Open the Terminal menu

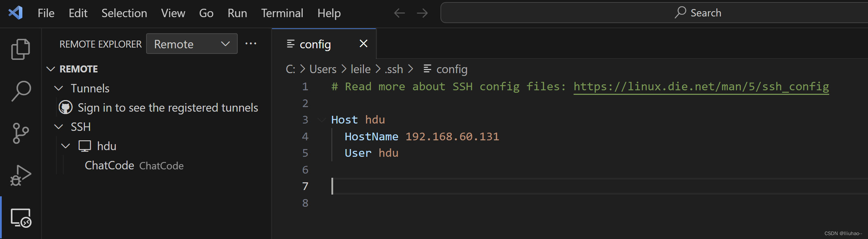(282, 13)
